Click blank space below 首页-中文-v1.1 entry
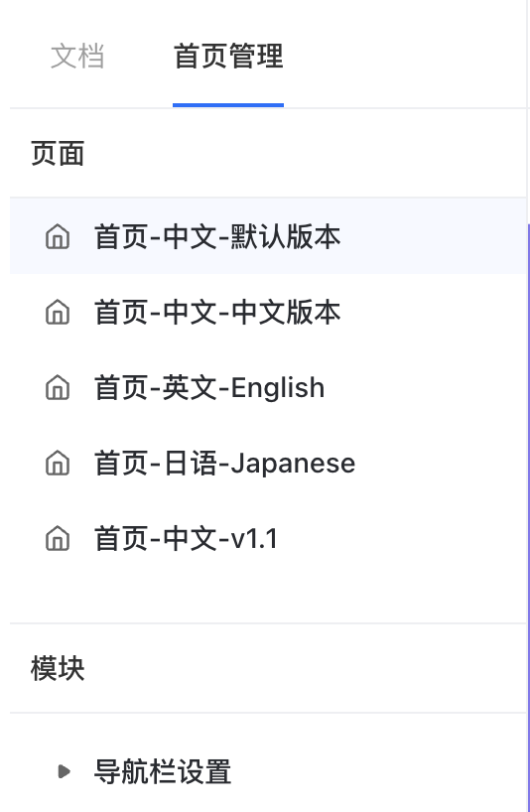530x812 pixels. point(268,593)
